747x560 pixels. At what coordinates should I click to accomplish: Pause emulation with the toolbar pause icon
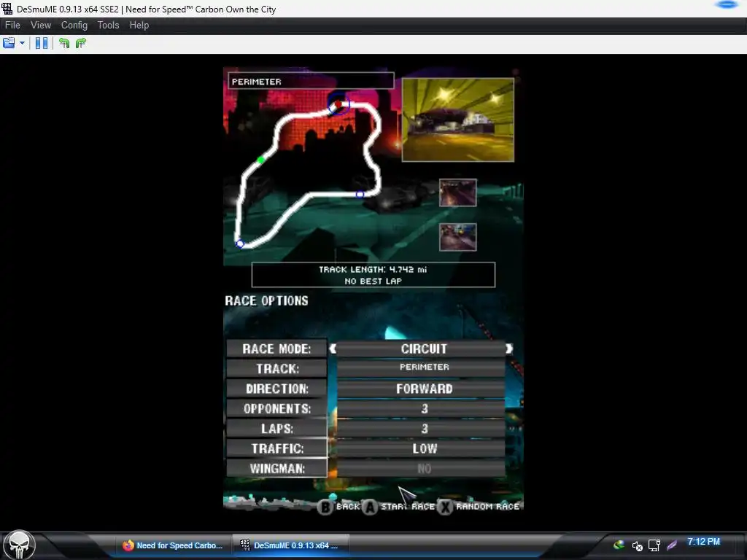42,43
